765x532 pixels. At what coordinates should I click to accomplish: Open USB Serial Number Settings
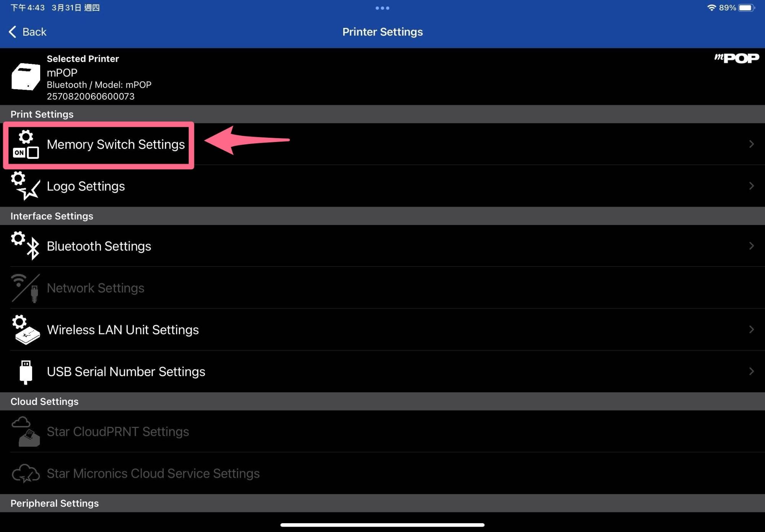382,371
